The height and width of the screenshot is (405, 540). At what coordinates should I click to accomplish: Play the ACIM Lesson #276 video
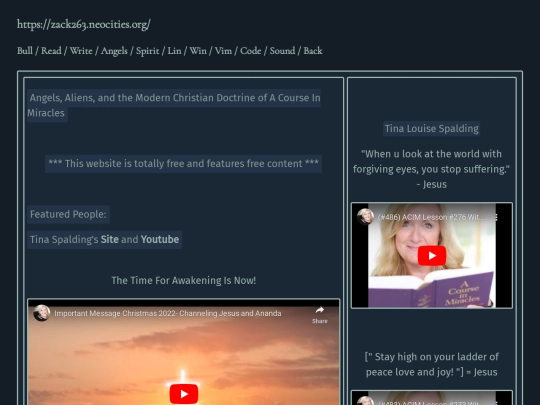click(432, 256)
